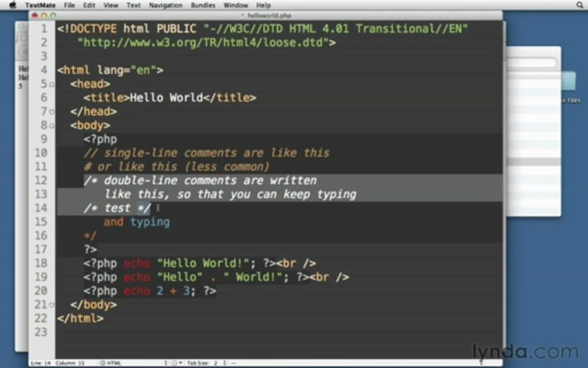Open the TextMate application menu

point(40,5)
